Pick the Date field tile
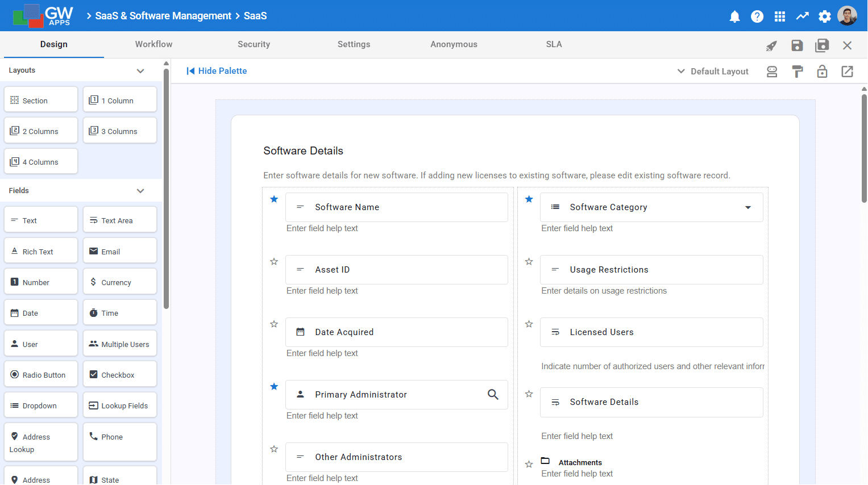This screenshot has height=485, width=868. (x=41, y=312)
